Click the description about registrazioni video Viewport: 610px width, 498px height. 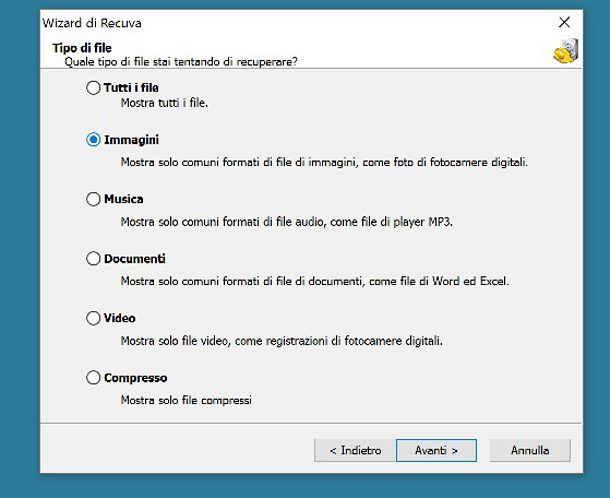281,341
